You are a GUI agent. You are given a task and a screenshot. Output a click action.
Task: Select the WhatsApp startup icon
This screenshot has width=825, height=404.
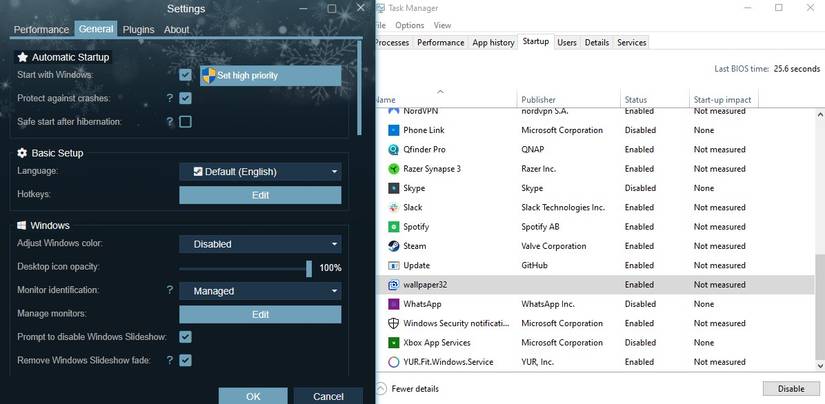[x=394, y=304]
